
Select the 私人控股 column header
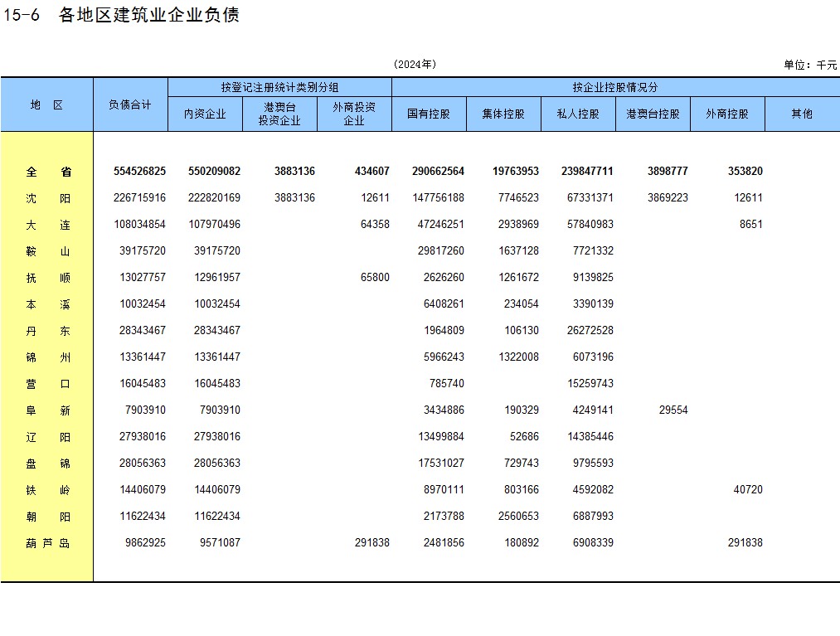coord(578,114)
